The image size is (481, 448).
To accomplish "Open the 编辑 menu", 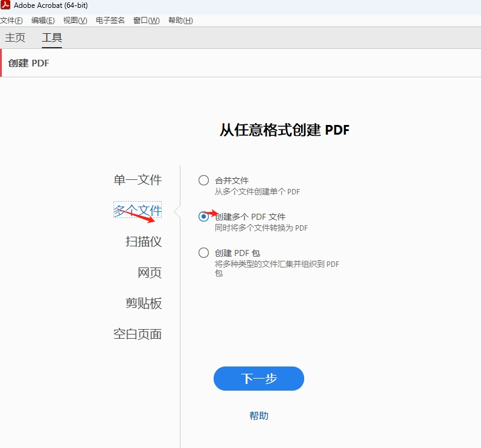I will tap(43, 21).
